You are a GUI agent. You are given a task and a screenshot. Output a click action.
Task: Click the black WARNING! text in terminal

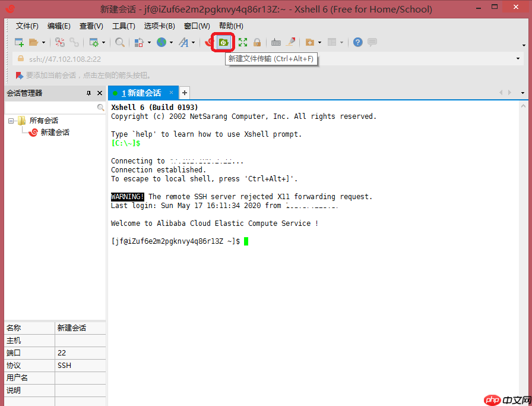127,197
